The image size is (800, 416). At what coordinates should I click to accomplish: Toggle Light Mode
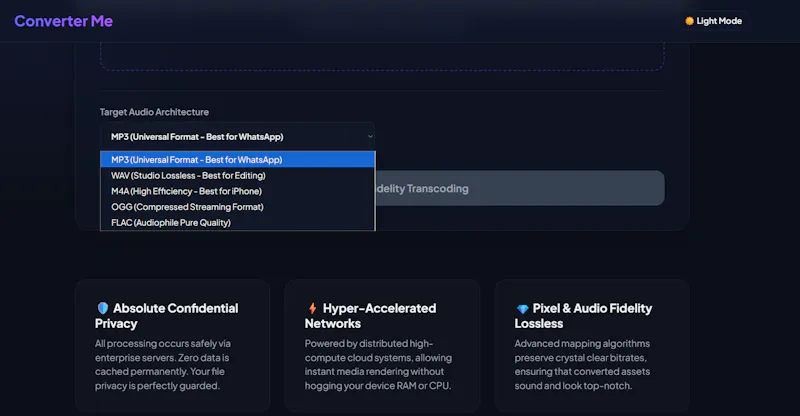pyautogui.click(x=713, y=21)
